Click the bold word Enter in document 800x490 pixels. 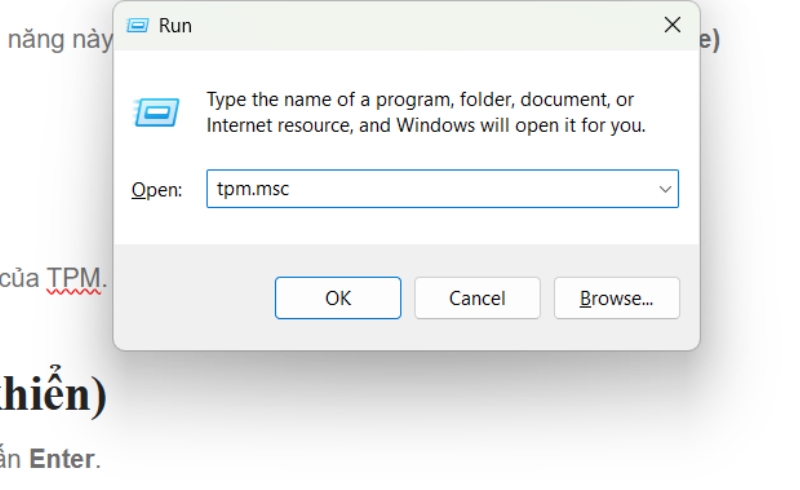pos(62,459)
